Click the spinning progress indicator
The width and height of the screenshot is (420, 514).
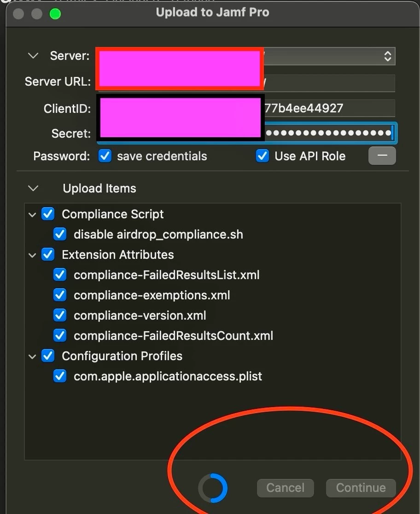tap(213, 488)
